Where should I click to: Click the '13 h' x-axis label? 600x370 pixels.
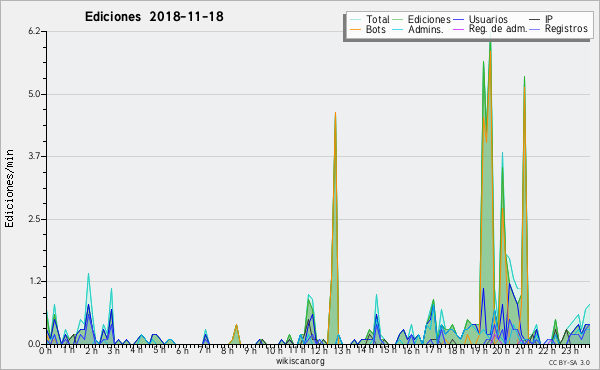click(342, 350)
